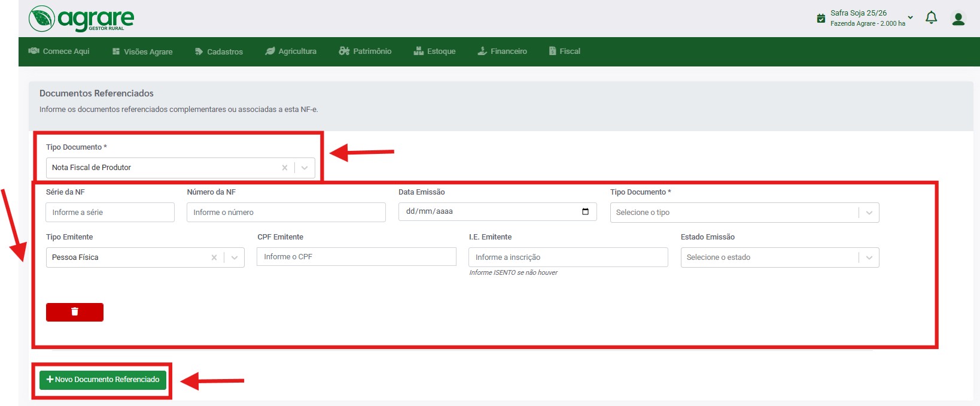Open the Cadastros menu
The height and width of the screenshot is (406, 980).
(219, 51)
